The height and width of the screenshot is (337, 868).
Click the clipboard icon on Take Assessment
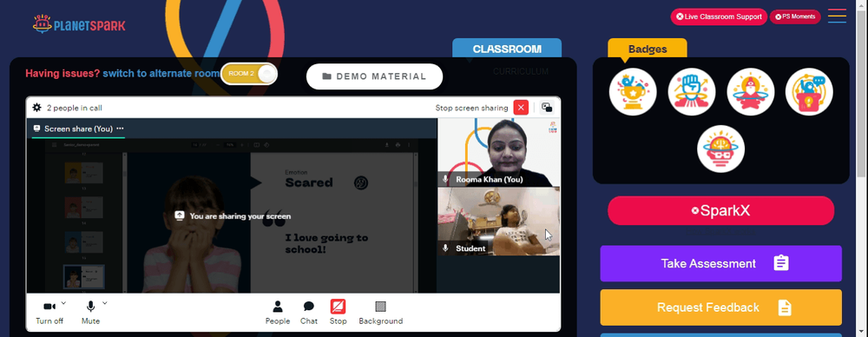point(781,262)
